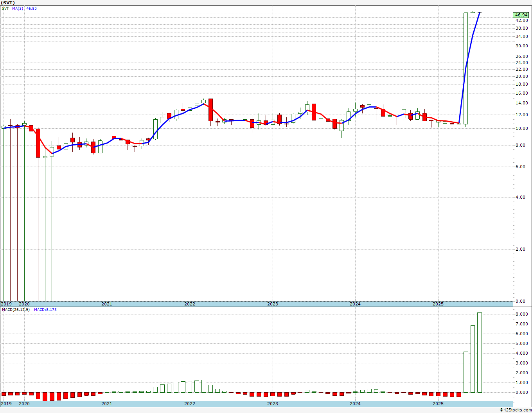This screenshot has width=532, height=413.
Task: Select the 26.00 price axis label
Action: pyautogui.click(x=521, y=57)
